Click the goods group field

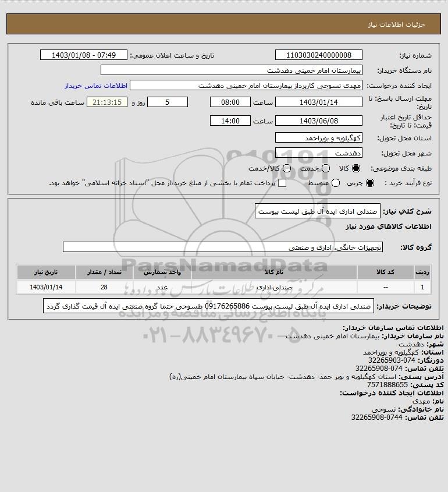[x=223, y=247]
